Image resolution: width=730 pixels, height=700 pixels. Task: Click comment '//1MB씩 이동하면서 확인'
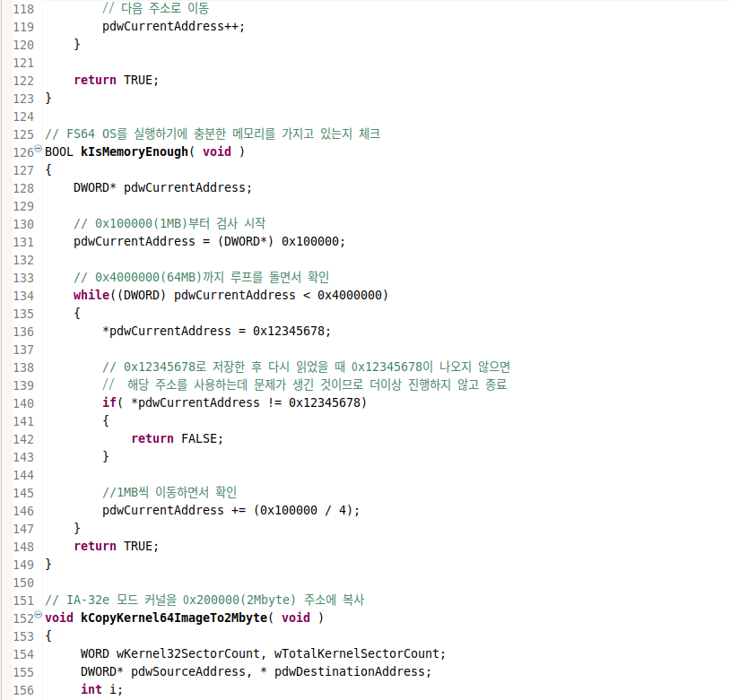(169, 493)
